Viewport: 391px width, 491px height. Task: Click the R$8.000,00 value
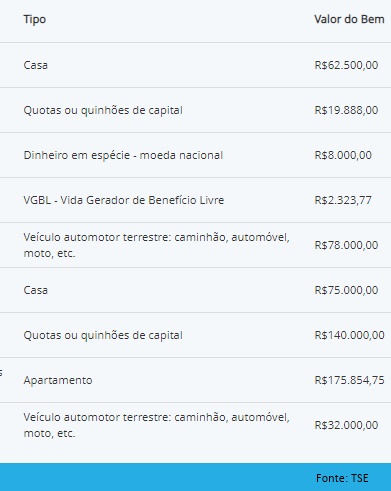coord(343,155)
